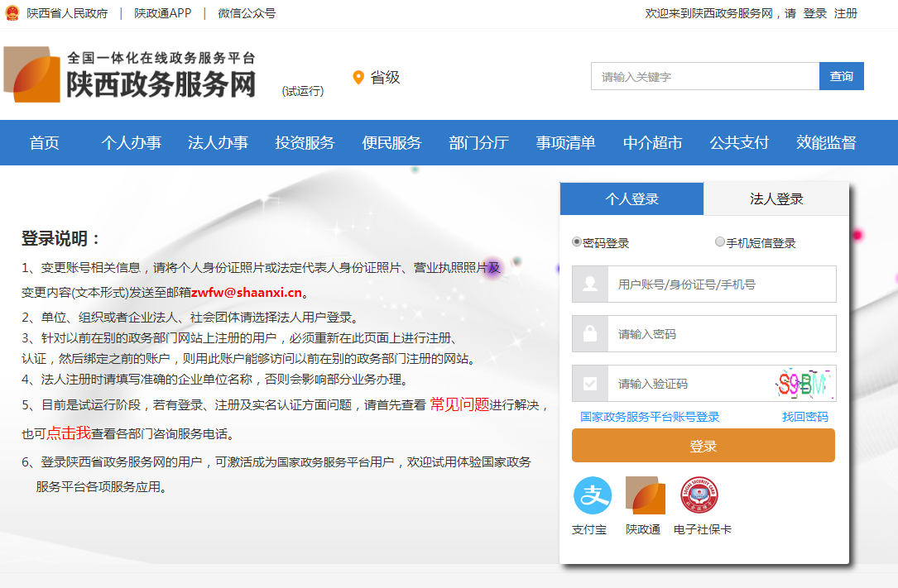This screenshot has width=898, height=588.
Task: Click the (试运行) label
Action: pyautogui.click(x=303, y=91)
